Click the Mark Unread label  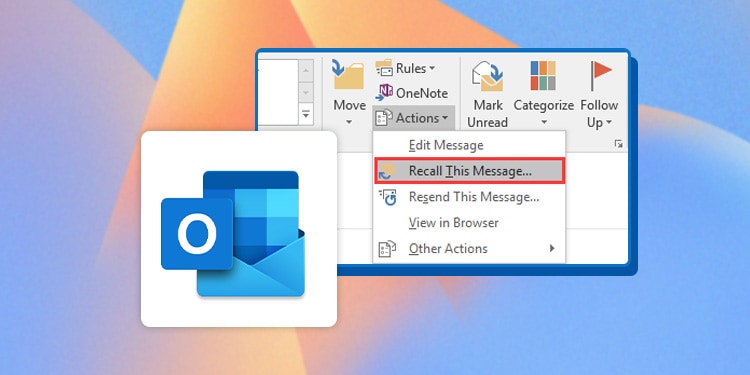pos(487,114)
